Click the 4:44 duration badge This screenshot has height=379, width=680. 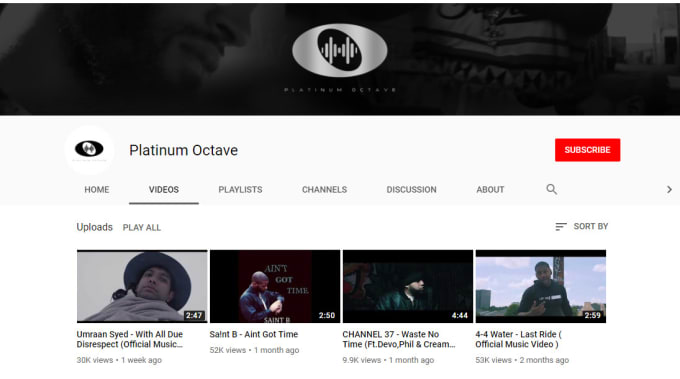[x=460, y=315]
